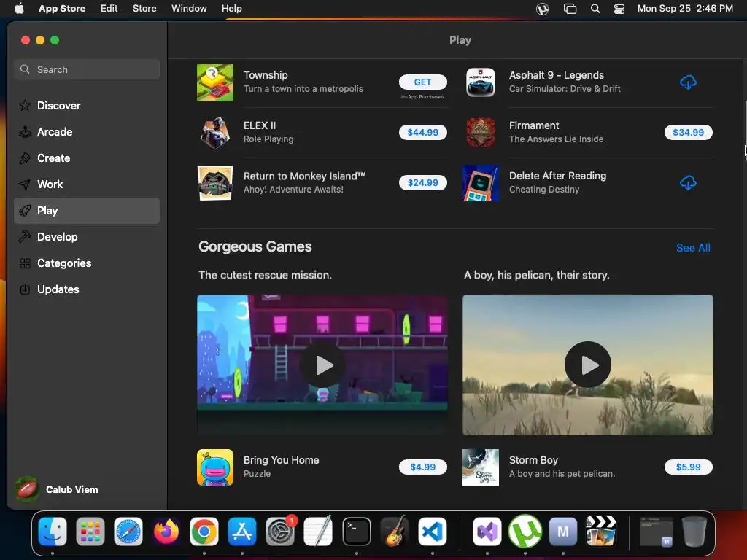Open the ELEX II app icon
The height and width of the screenshot is (560, 747).
(215, 133)
